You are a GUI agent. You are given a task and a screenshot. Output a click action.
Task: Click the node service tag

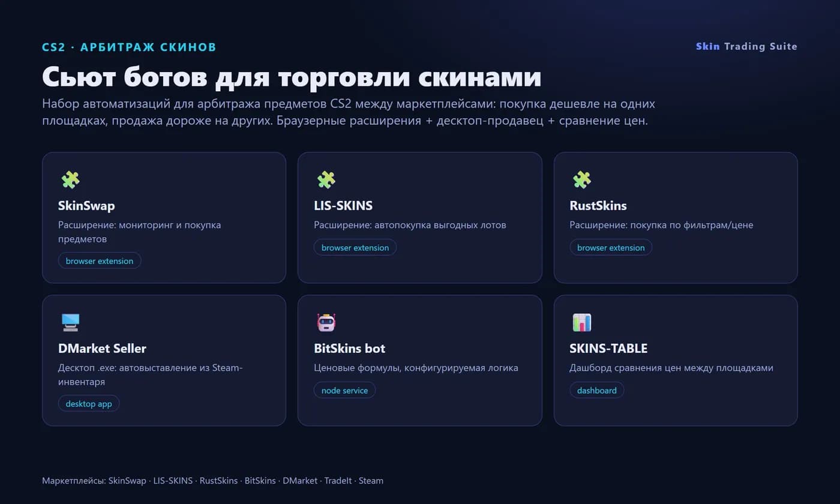click(x=344, y=390)
